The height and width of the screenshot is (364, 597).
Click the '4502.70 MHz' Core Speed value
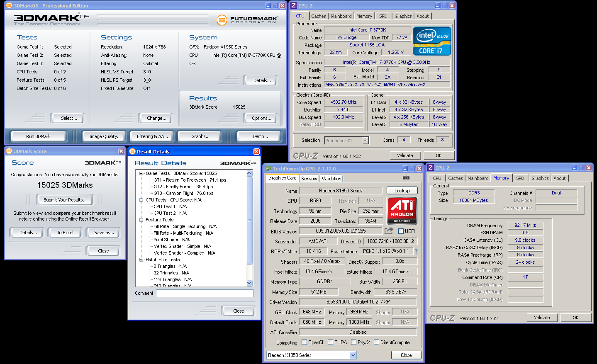click(x=344, y=102)
